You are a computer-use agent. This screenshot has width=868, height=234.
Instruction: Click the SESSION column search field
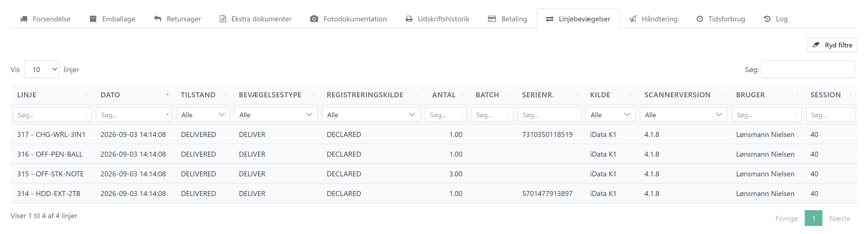tap(830, 115)
